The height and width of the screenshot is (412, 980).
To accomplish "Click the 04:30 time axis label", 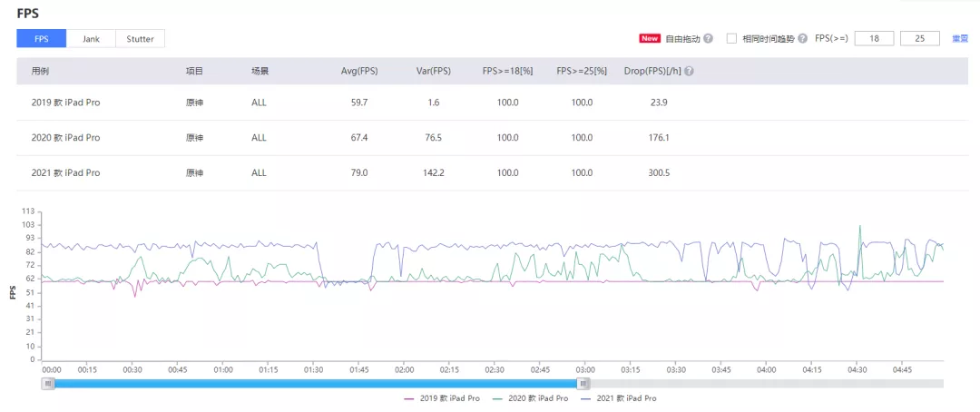I will [x=857, y=370].
